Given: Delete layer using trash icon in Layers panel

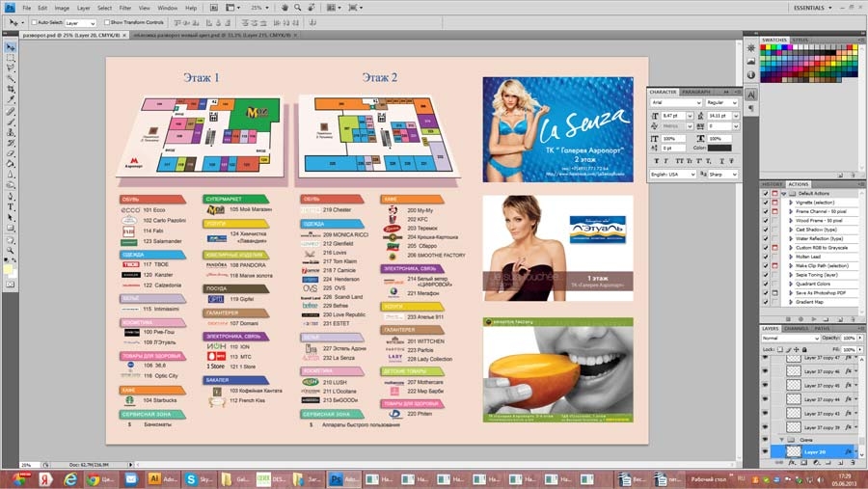Looking at the screenshot, I should 854,462.
